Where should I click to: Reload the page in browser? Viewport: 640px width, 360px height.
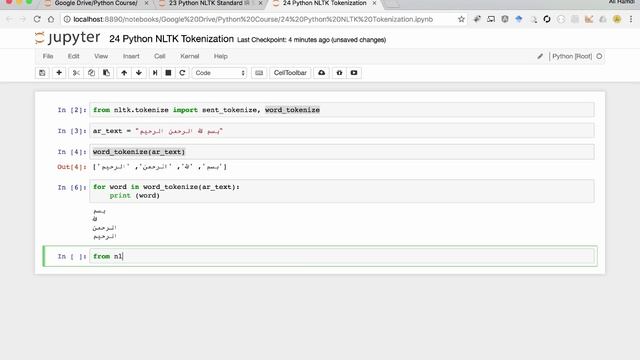pos(37,19)
